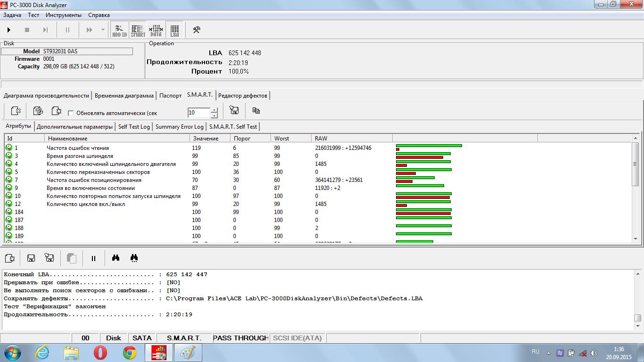This screenshot has width=644, height=362.
Task: Click the DATA toolbar icon
Action: pyautogui.click(x=156, y=30)
